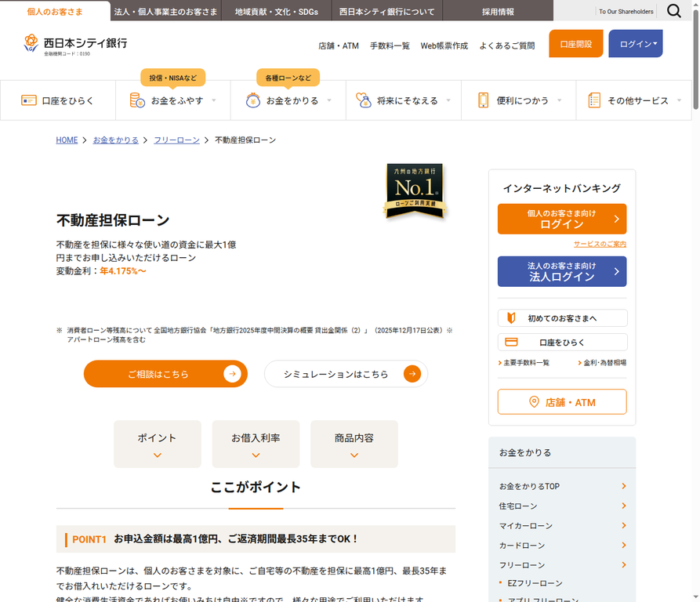Open To Our Shareholders link
Screen dimensions: 700x602
pyautogui.click(x=626, y=12)
